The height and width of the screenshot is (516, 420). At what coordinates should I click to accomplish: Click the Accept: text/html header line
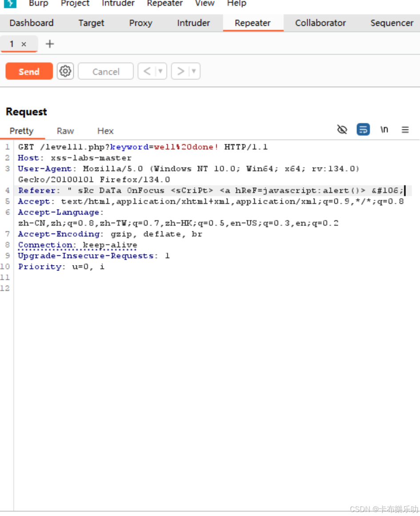pos(210,202)
